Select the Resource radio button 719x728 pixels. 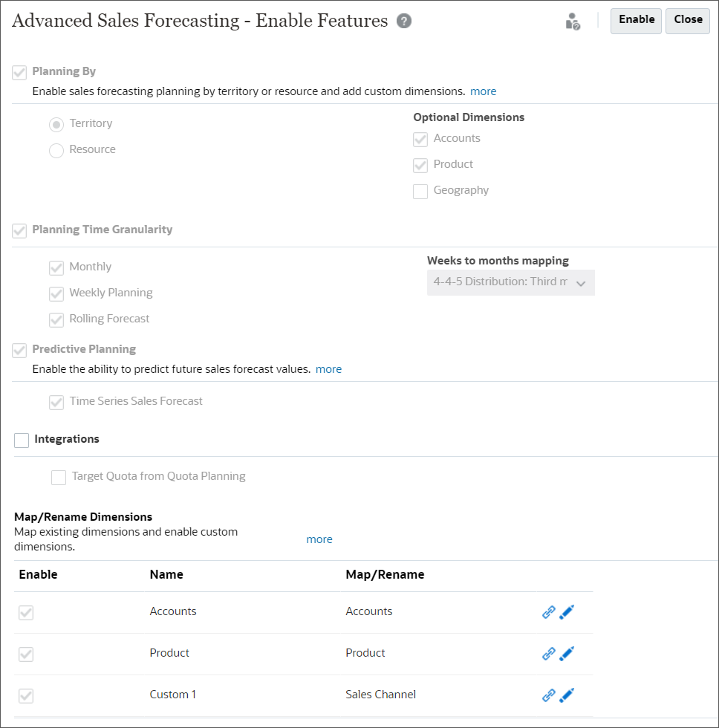[56, 150]
